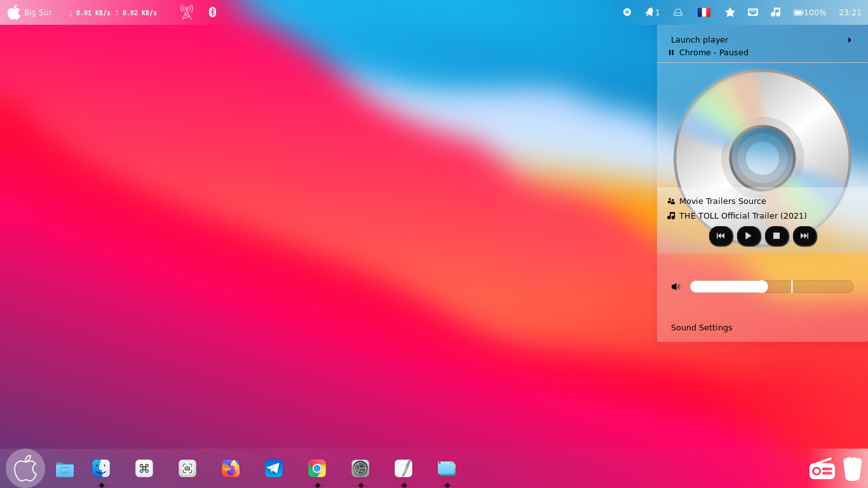Open the Finder file manager in the dock
Viewport: 868px width, 488px height.
(101, 468)
